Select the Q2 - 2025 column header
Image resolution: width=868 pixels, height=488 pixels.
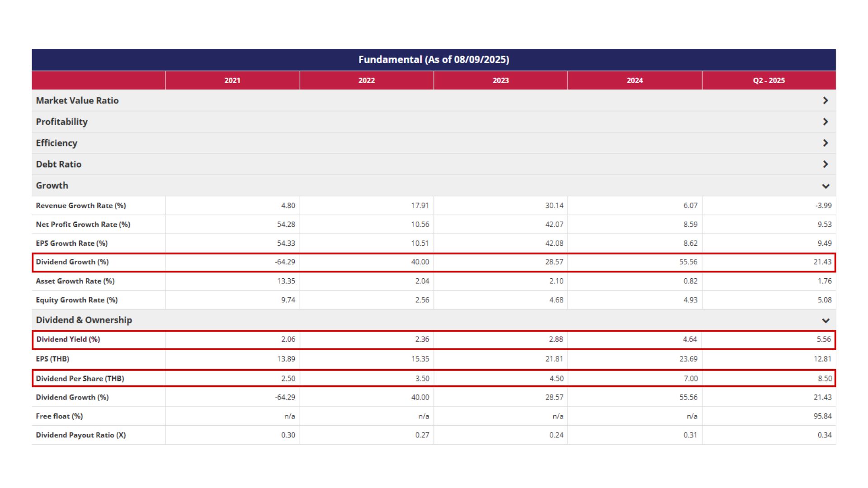(769, 80)
